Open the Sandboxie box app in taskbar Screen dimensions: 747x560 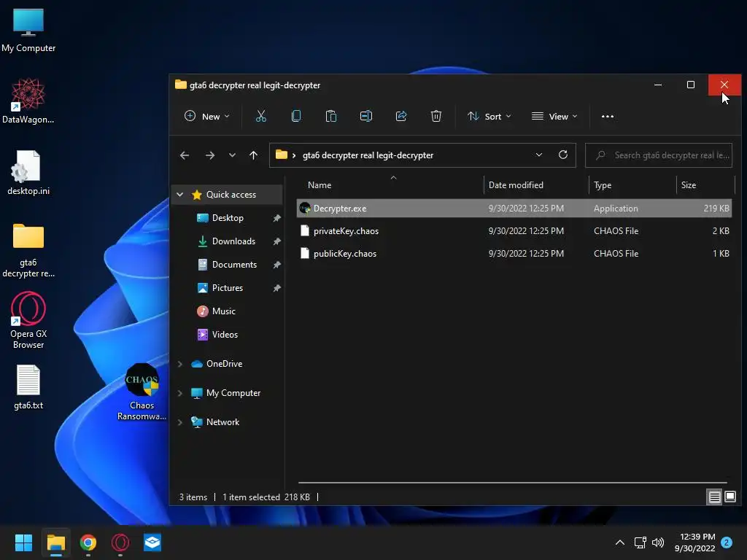(x=152, y=542)
